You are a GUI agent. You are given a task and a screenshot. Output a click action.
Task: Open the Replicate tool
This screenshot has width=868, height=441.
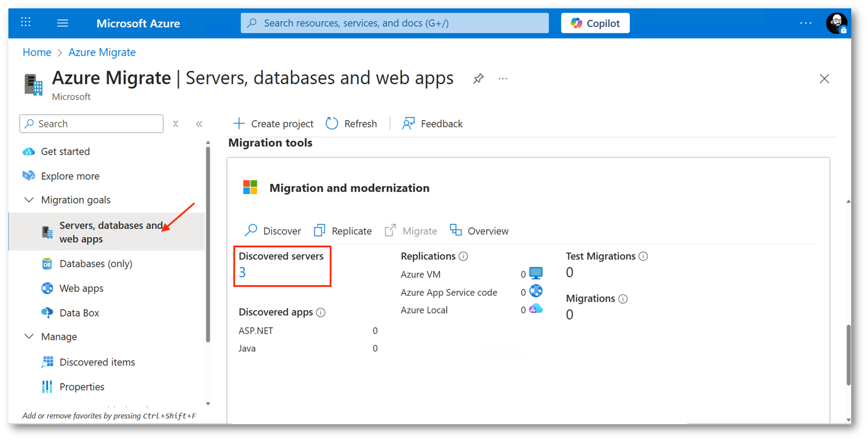pos(343,231)
